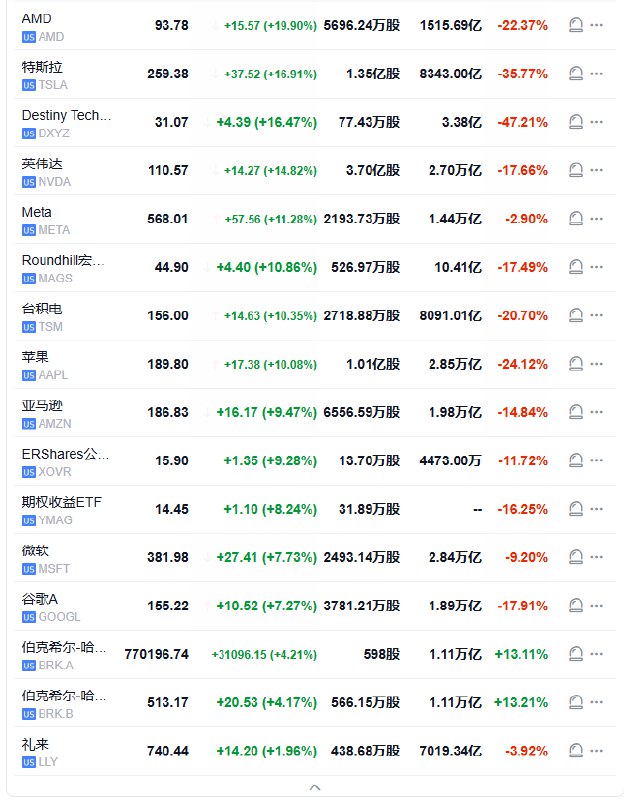
Task: Open the three-dot menu for AMZN
Action: [x=596, y=412]
